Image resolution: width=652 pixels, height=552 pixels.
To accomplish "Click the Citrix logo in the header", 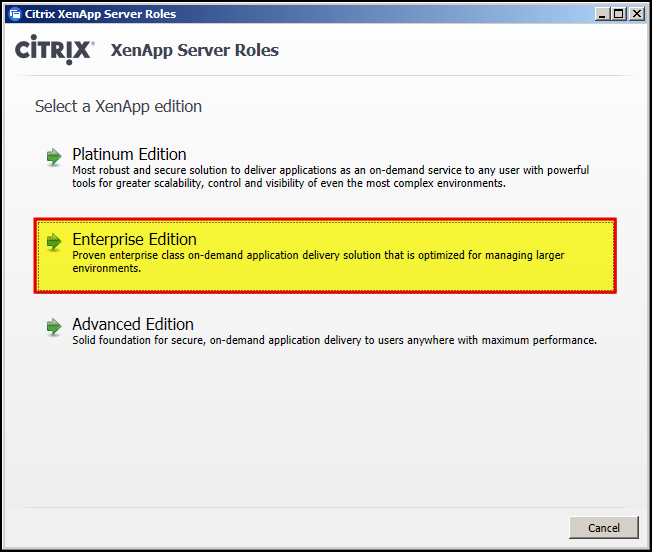I will click(x=55, y=50).
